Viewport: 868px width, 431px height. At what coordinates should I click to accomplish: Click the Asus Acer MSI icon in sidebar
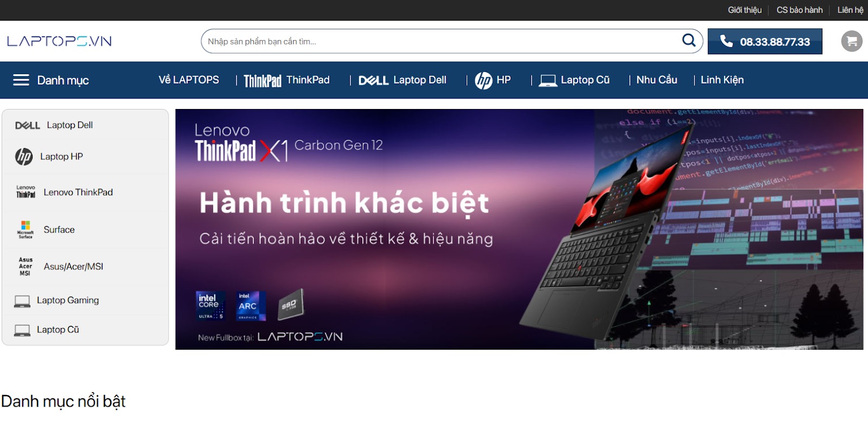point(25,267)
